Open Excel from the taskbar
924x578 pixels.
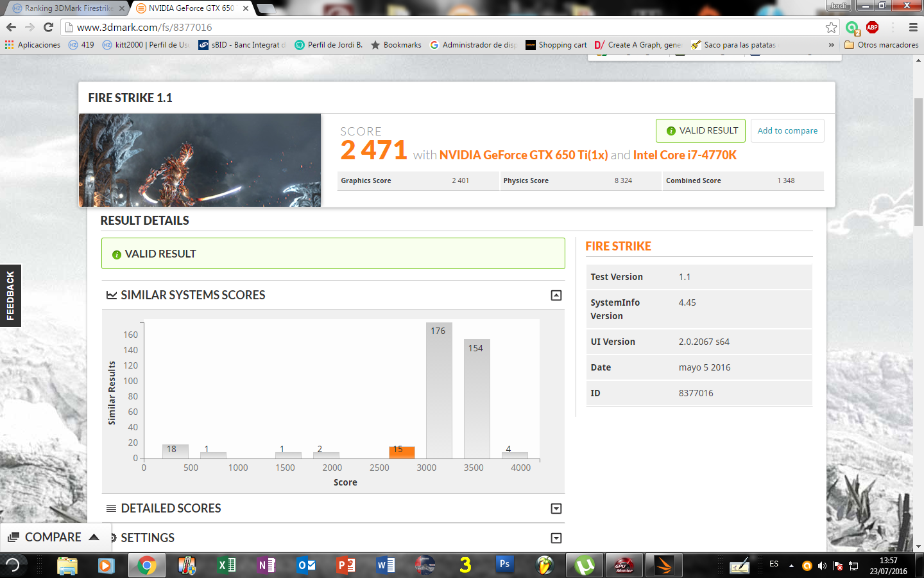click(227, 565)
